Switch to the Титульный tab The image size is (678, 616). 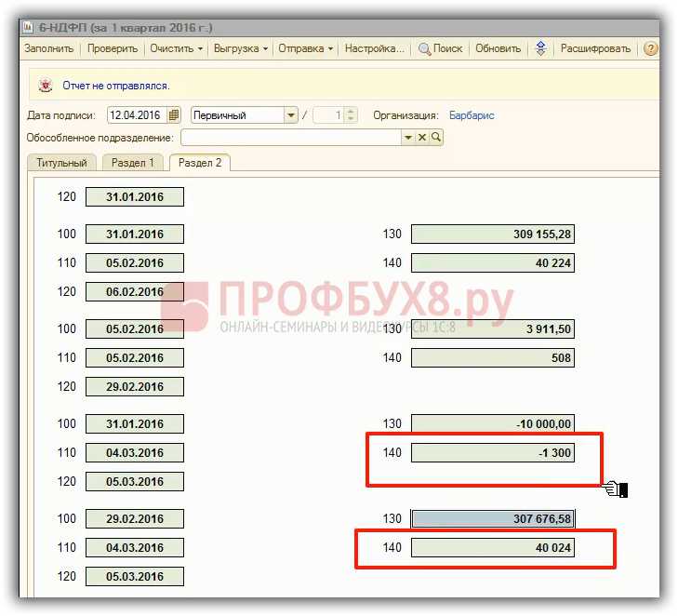tap(62, 163)
